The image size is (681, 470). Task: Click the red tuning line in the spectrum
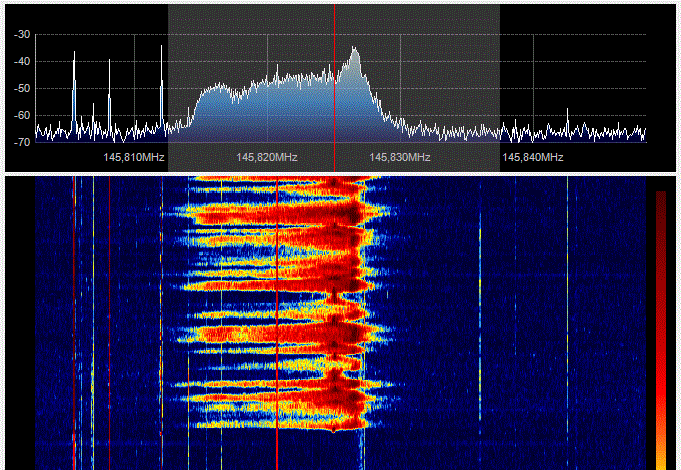click(x=334, y=88)
